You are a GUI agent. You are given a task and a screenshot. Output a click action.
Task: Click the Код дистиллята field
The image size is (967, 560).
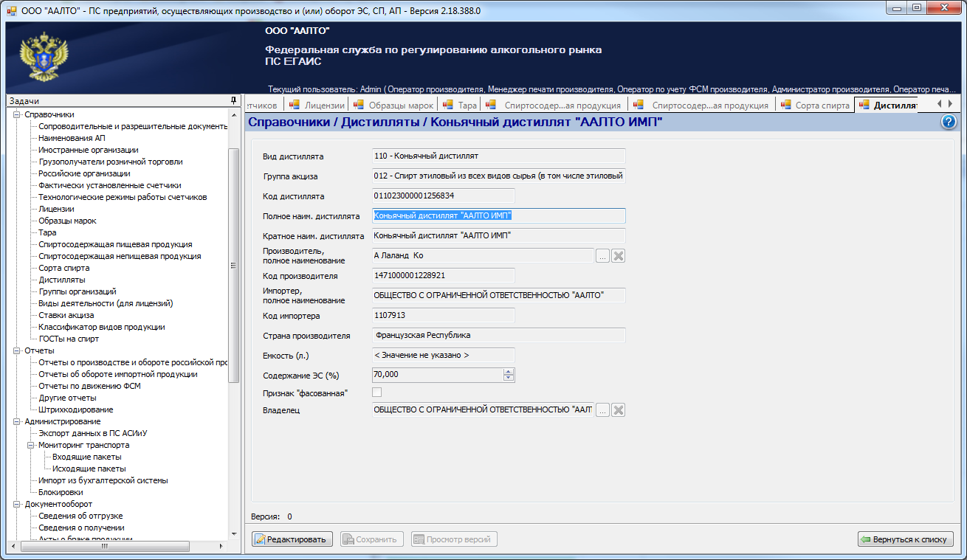(x=443, y=196)
